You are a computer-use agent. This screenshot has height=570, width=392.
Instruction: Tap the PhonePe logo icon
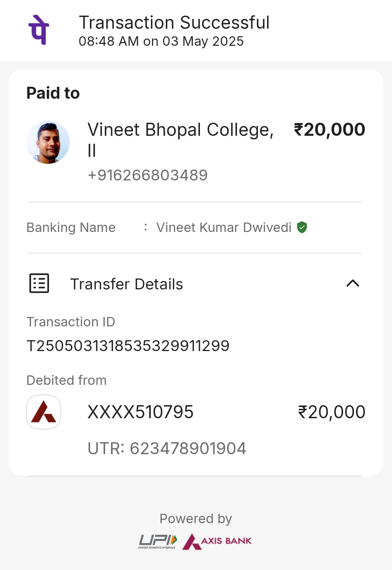pyautogui.click(x=38, y=30)
